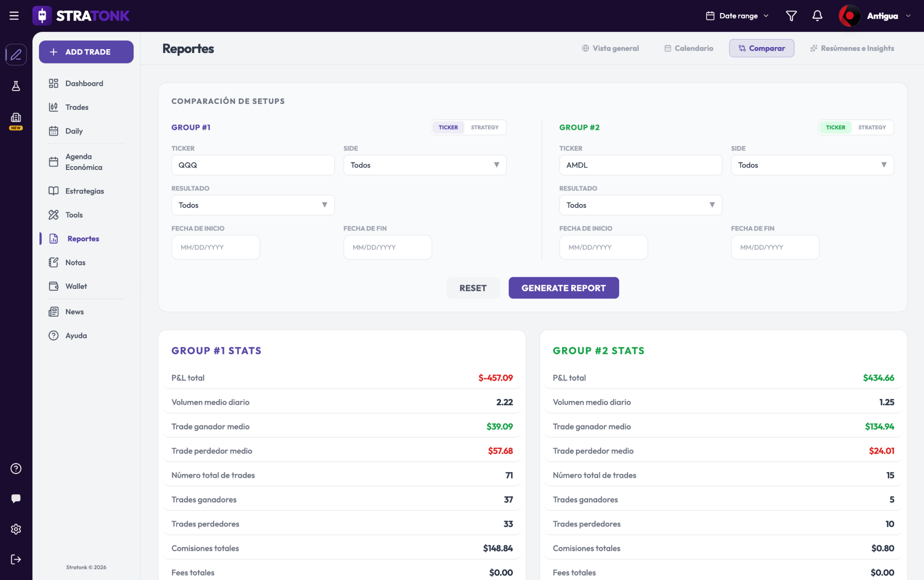Switch Group #2 toggle to Strategy
The image size is (924, 580).
872,128
